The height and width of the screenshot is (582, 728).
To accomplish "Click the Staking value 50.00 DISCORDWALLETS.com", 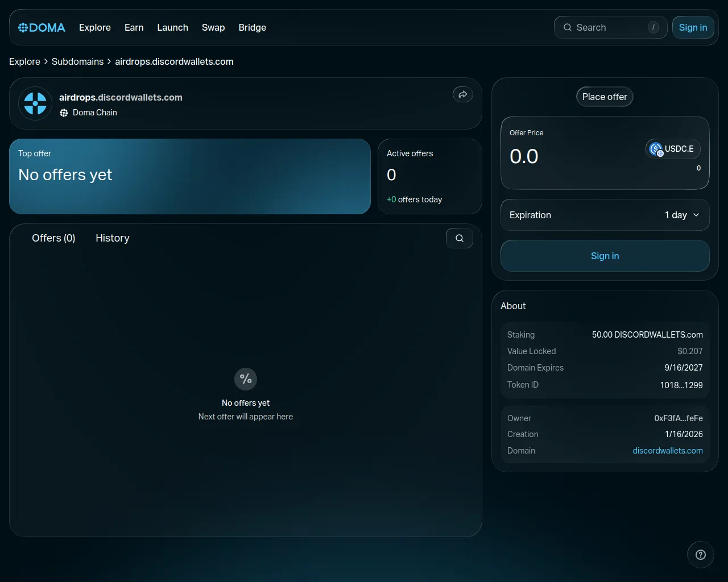I will click(647, 335).
